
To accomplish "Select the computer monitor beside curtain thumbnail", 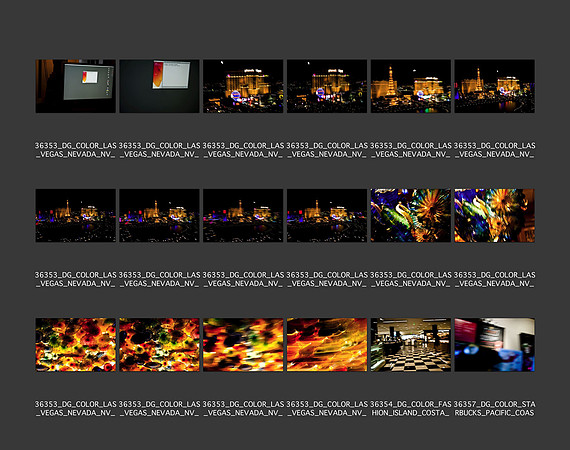I will 76,86.
